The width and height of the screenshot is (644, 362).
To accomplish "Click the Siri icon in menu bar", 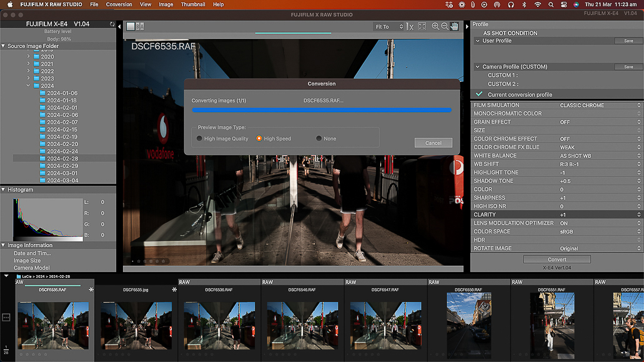I will [x=577, y=4].
